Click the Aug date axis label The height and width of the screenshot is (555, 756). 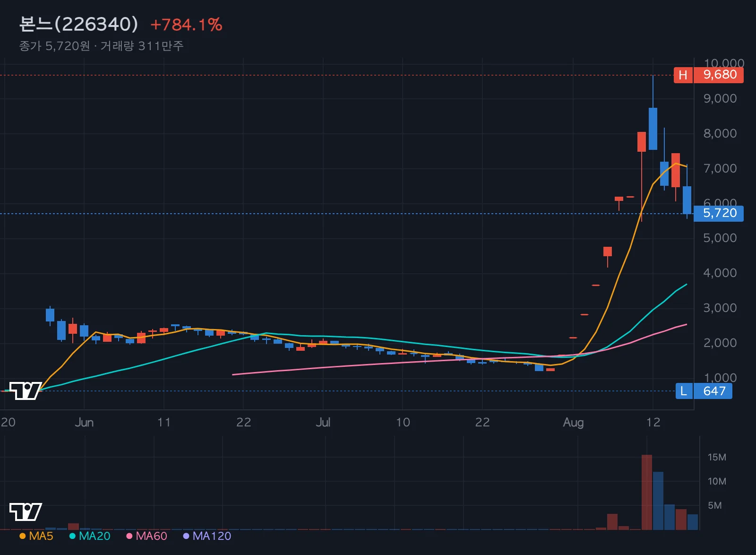tap(573, 422)
